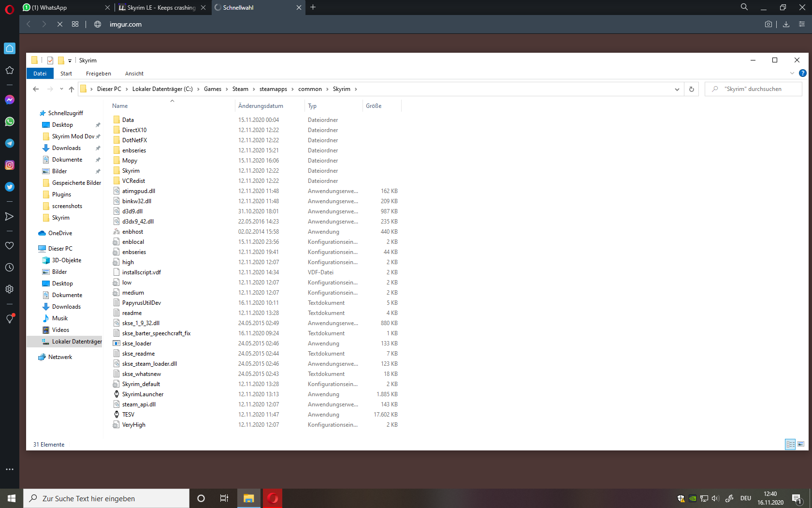Open Twitter in Opera sidebar
Image resolution: width=812 pixels, height=508 pixels.
tap(10, 187)
